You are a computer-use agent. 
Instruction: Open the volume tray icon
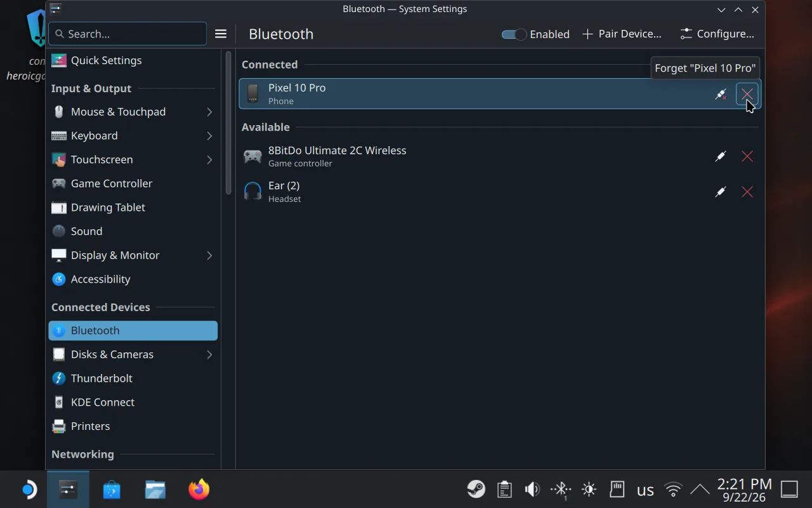pos(532,489)
